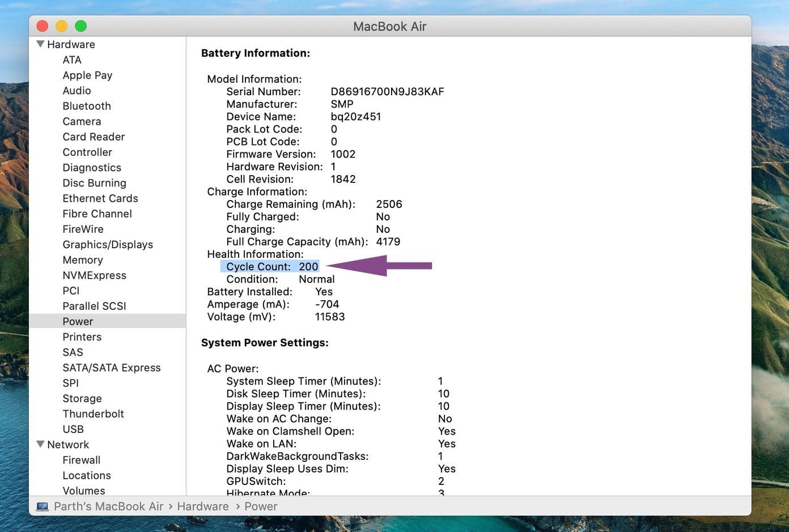Open the NVMExpress entry

94,275
